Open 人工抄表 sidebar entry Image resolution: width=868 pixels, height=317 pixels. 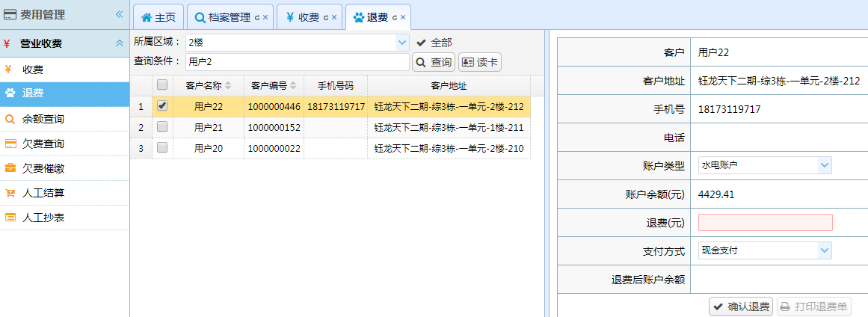coord(43,218)
